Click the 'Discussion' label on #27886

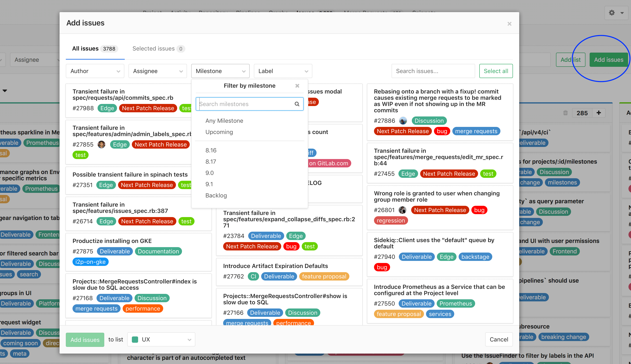pyautogui.click(x=429, y=120)
